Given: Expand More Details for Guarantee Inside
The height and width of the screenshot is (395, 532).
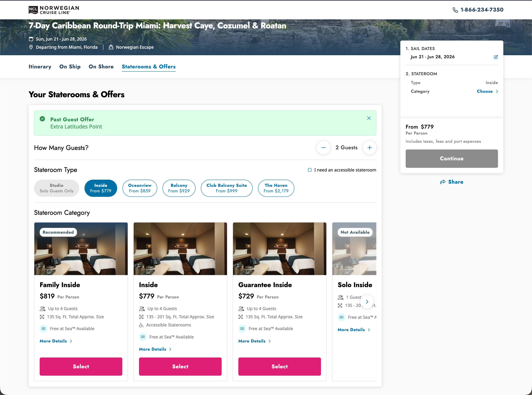Looking at the screenshot, I should 255,341.
